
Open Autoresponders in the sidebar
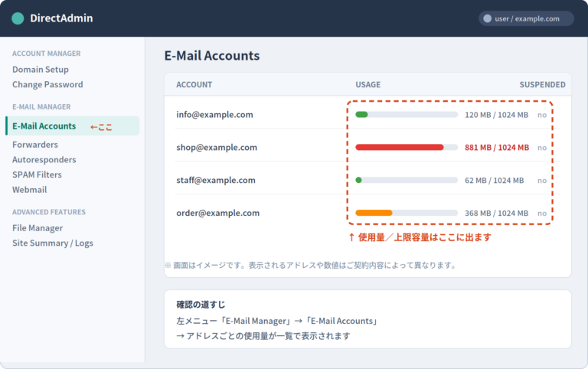pyautogui.click(x=44, y=160)
